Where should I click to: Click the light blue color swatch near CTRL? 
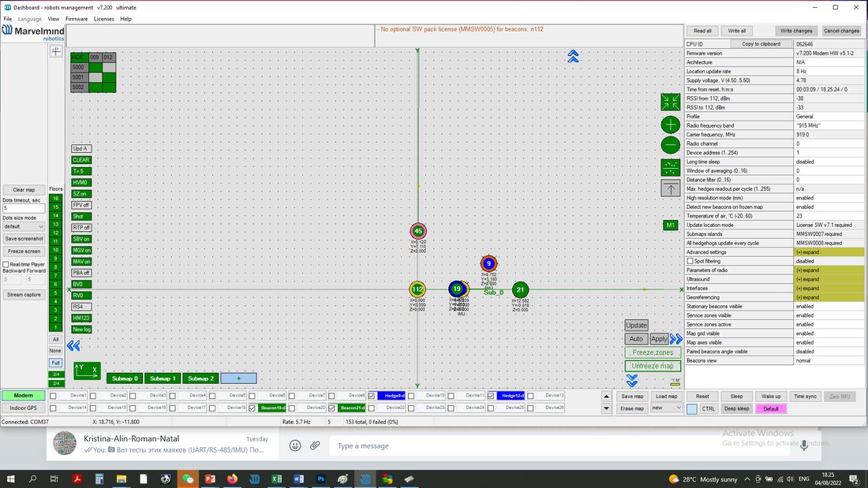pos(692,409)
